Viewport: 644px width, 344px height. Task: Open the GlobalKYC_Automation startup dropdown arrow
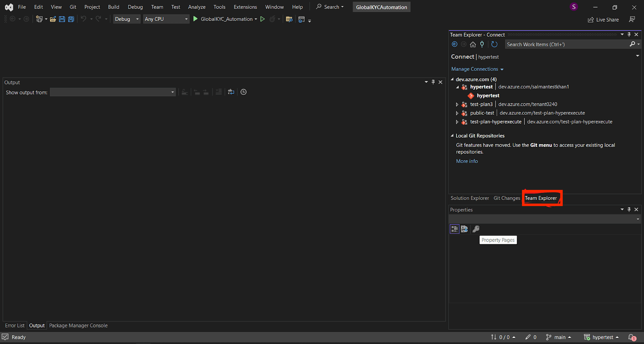(256, 19)
